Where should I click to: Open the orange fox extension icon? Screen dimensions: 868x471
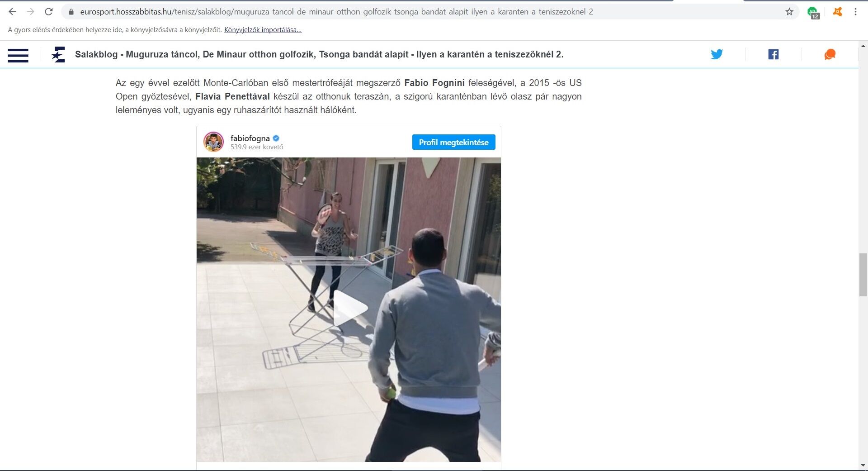[838, 12]
